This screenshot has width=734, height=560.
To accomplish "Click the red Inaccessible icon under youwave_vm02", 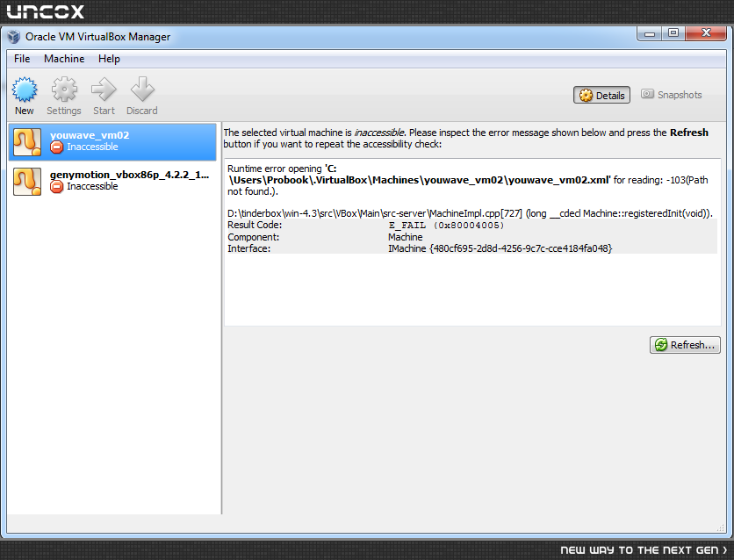I will 56,147.
